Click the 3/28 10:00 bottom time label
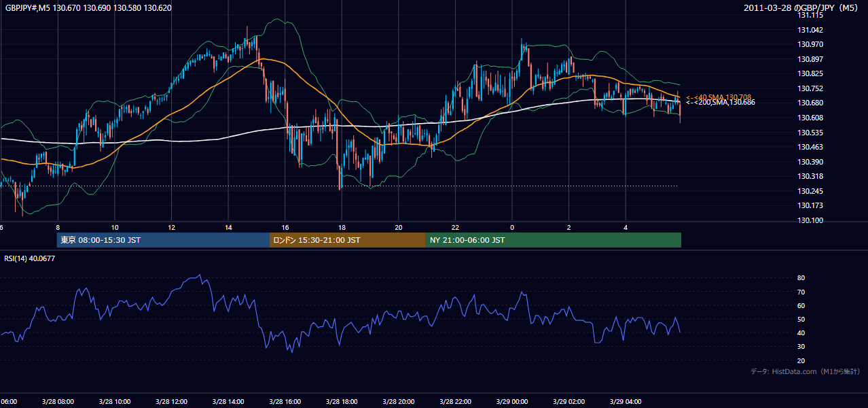Screen dimensions: 868x408 point(115,402)
